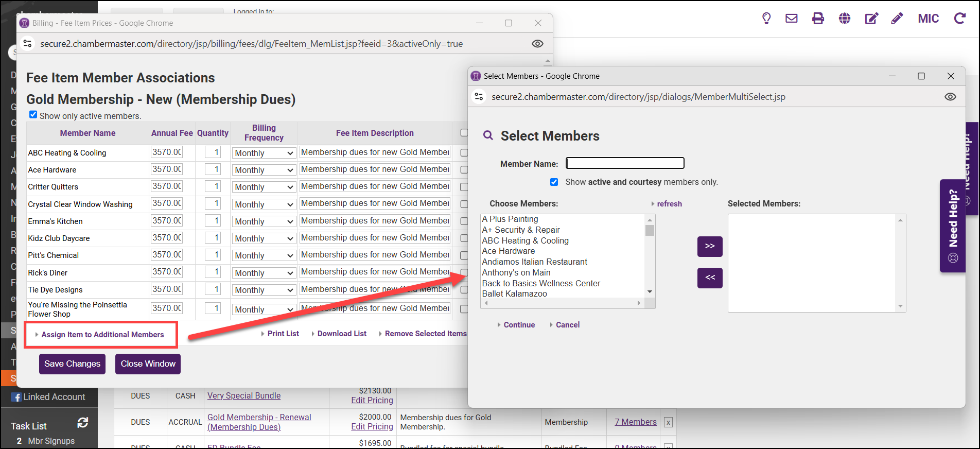Click the refresh arrow icon beside MIC
Image resolution: width=980 pixels, height=449 pixels.
pyautogui.click(x=959, y=19)
